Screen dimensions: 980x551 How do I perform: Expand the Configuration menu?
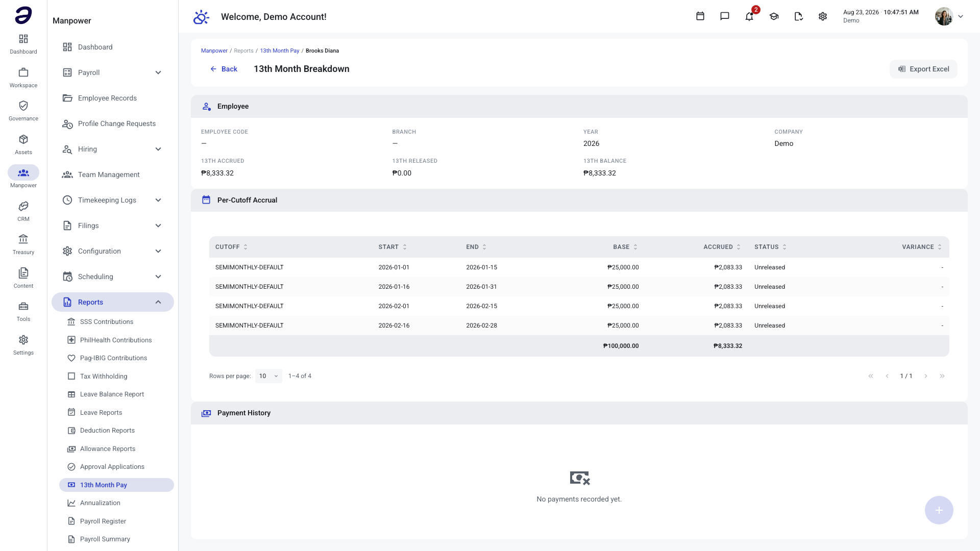coord(113,251)
